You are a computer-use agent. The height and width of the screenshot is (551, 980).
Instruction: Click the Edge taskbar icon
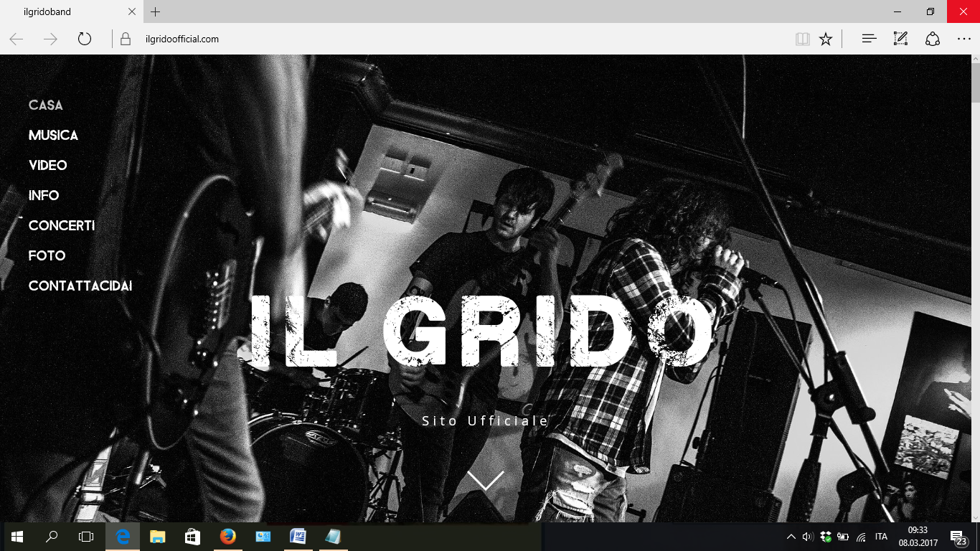[123, 537]
